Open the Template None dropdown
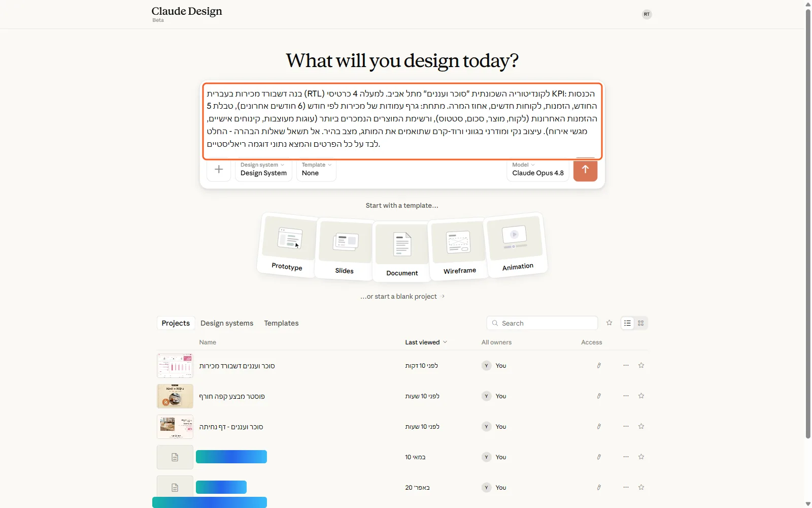This screenshot has width=812, height=508. (x=316, y=170)
